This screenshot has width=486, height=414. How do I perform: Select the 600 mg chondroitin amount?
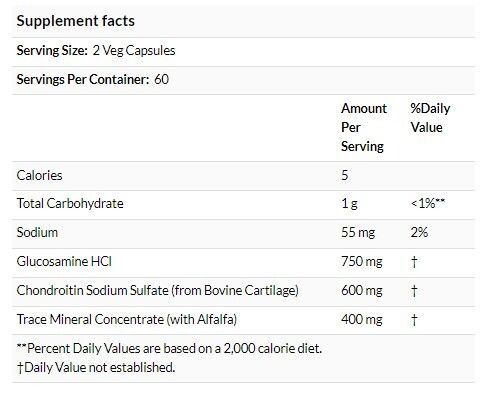point(362,290)
